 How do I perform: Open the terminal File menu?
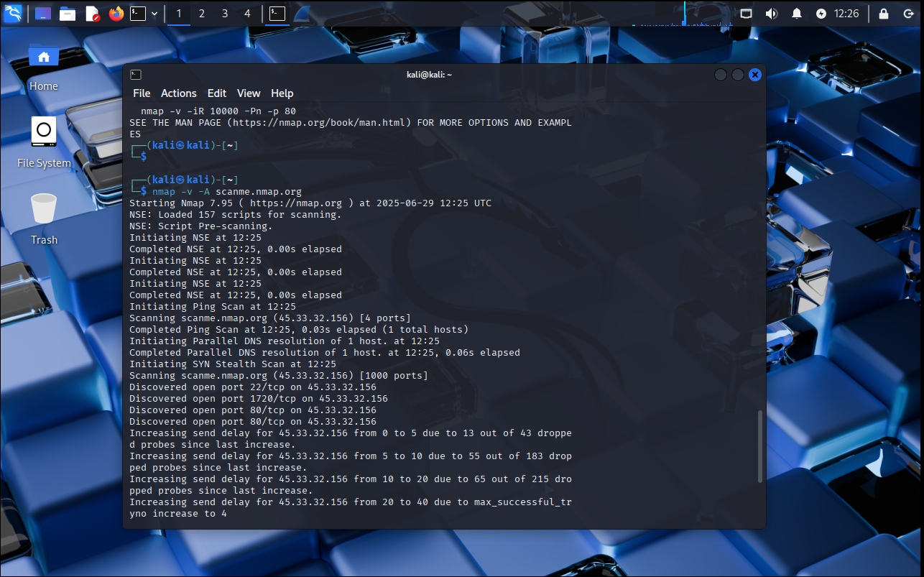pyautogui.click(x=142, y=93)
